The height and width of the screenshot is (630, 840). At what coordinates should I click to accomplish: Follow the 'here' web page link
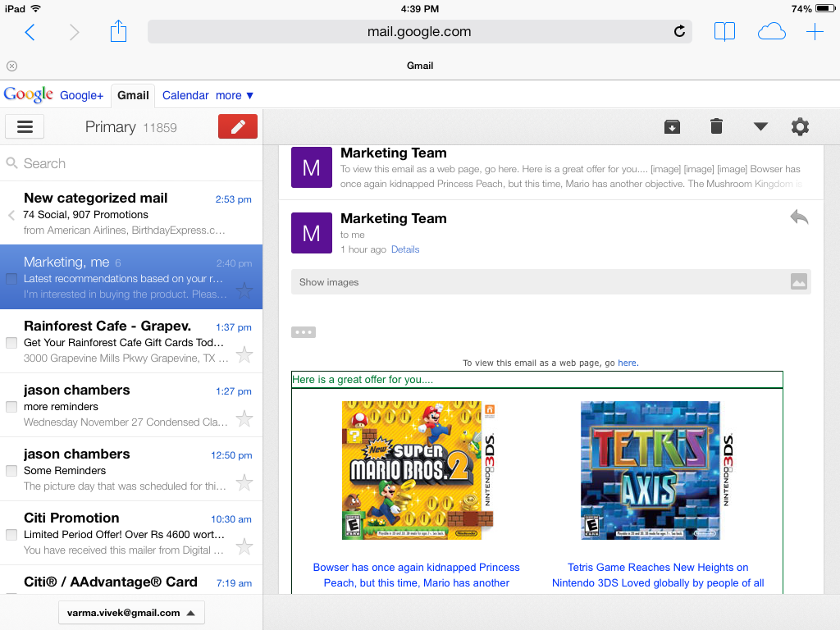tap(627, 363)
